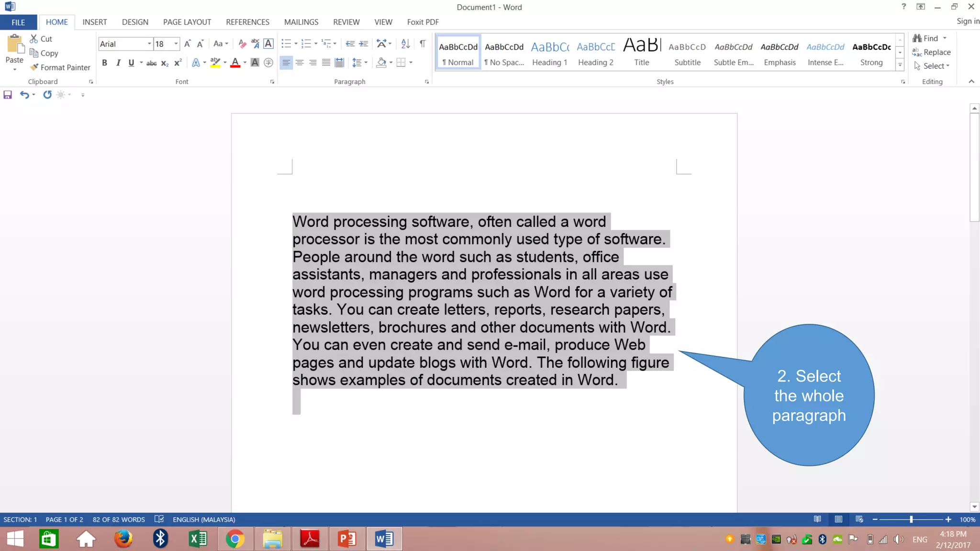
Task: Switch to the INSERT tab
Action: click(94, 22)
